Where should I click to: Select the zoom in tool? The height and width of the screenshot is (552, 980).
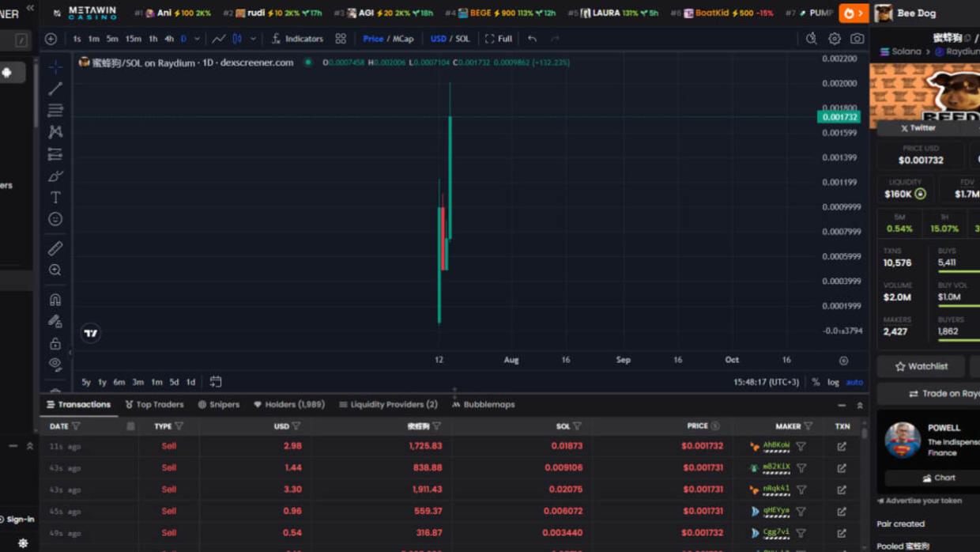[55, 270]
